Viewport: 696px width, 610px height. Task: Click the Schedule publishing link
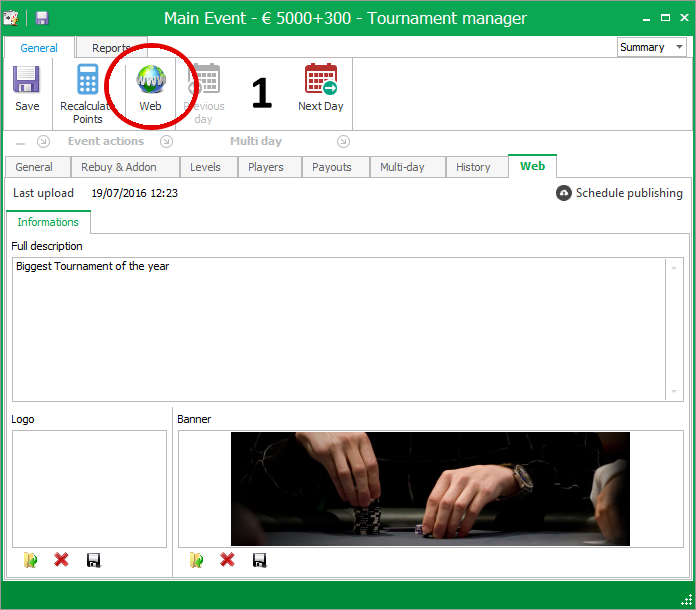pyautogui.click(x=629, y=193)
